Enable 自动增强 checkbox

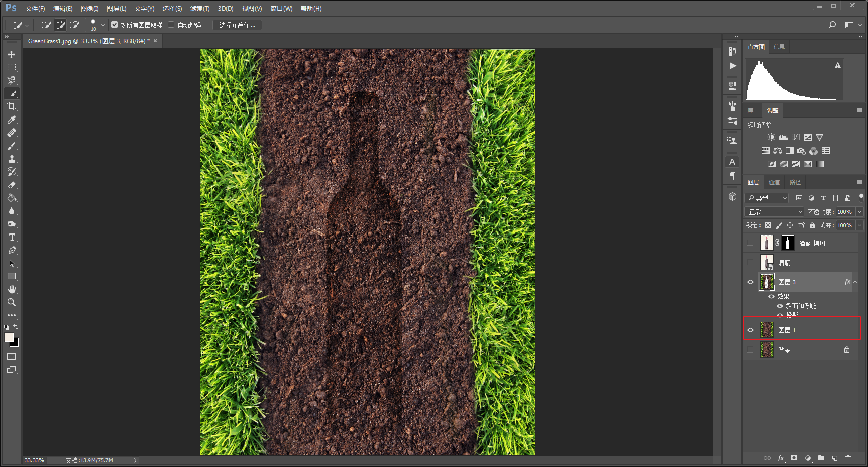(171, 25)
